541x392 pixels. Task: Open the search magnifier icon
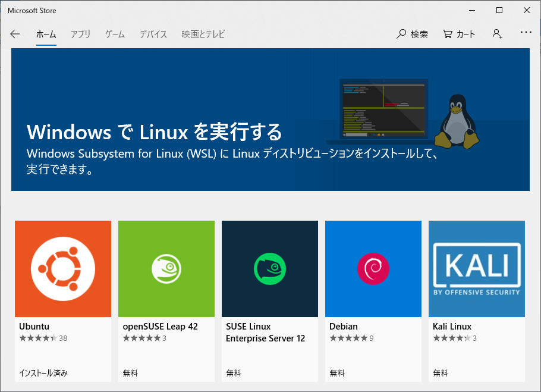click(401, 34)
